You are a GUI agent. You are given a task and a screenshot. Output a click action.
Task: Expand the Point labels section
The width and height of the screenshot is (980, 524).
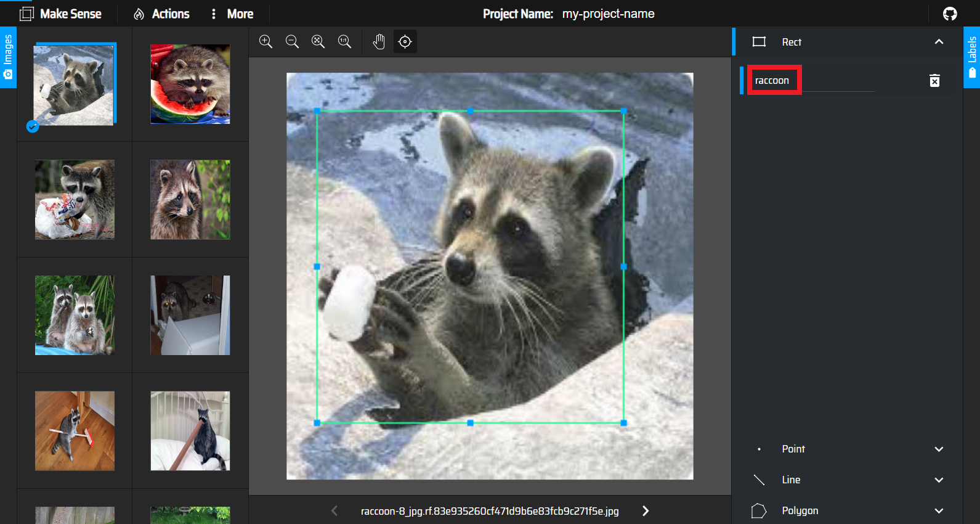pyautogui.click(x=939, y=449)
